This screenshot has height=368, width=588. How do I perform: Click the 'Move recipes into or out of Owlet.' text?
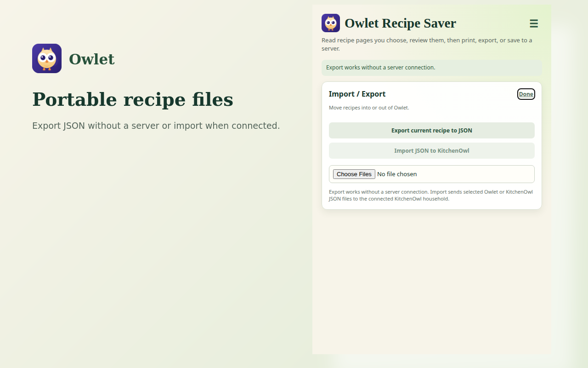pos(369,108)
